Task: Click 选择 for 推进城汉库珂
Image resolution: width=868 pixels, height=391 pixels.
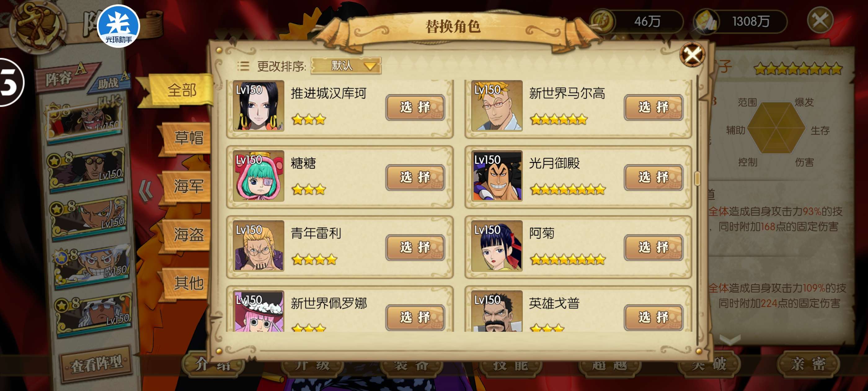Action: [x=415, y=107]
